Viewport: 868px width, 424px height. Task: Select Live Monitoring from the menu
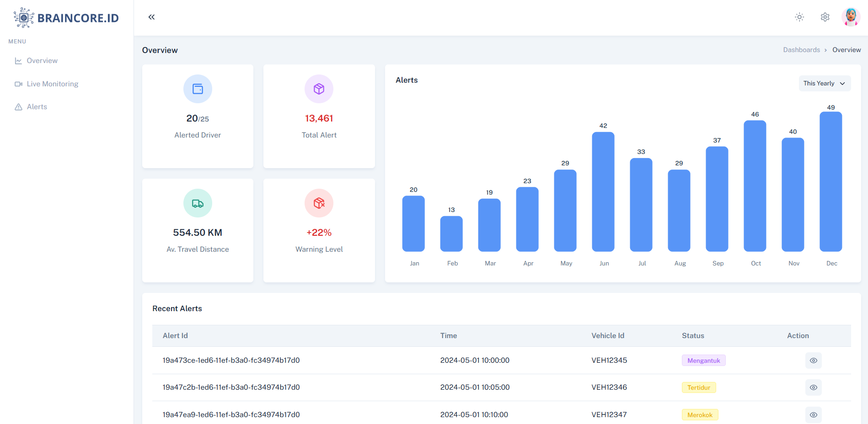click(x=52, y=84)
